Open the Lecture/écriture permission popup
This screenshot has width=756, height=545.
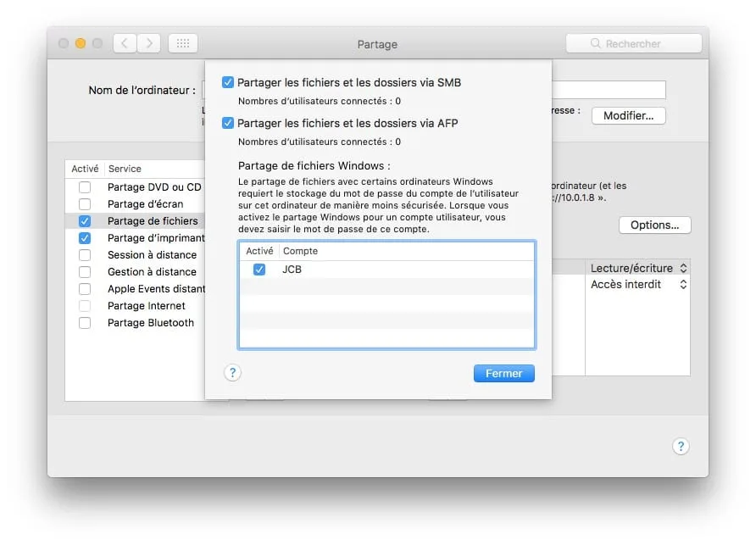(x=638, y=268)
